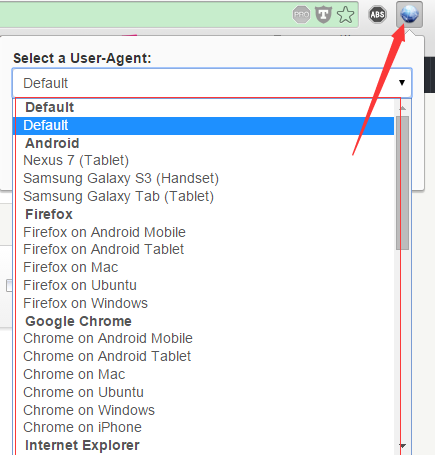Open the Select a User-Agent combo box
Screen dimensions: 435x455
[212, 83]
